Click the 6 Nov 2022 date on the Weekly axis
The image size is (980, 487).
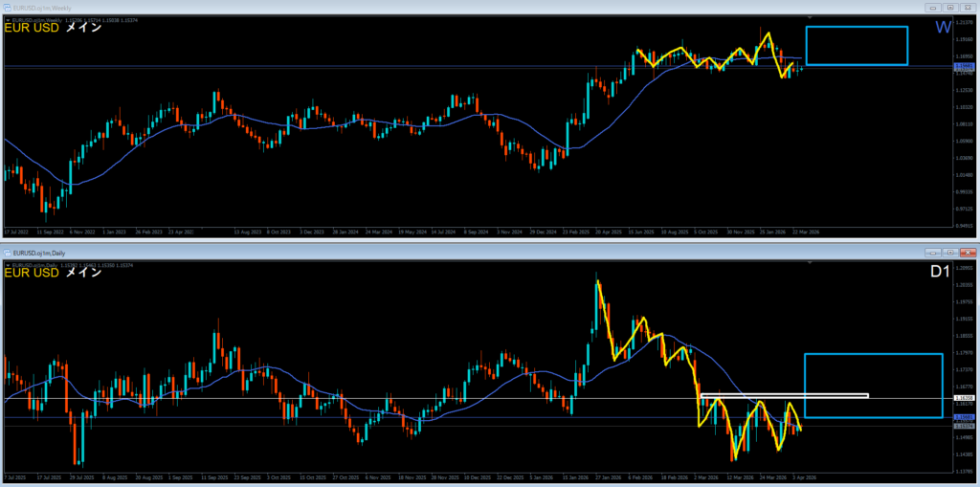80,232
